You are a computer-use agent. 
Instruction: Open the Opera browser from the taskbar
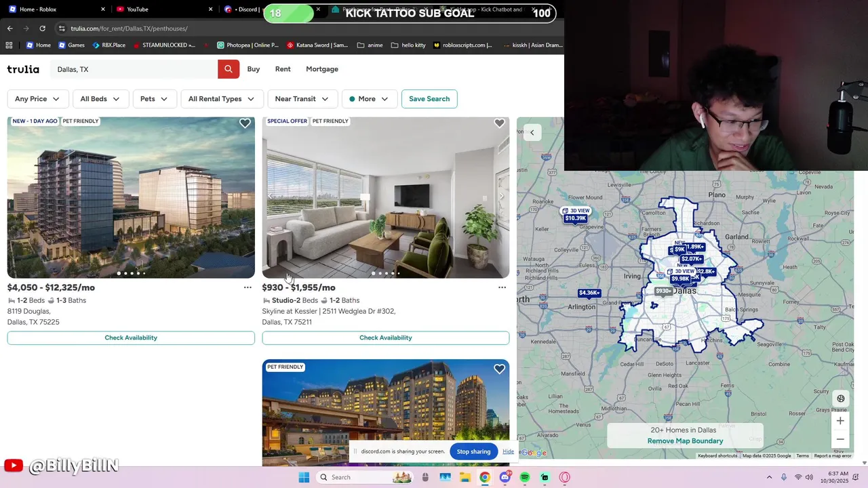tap(565, 477)
